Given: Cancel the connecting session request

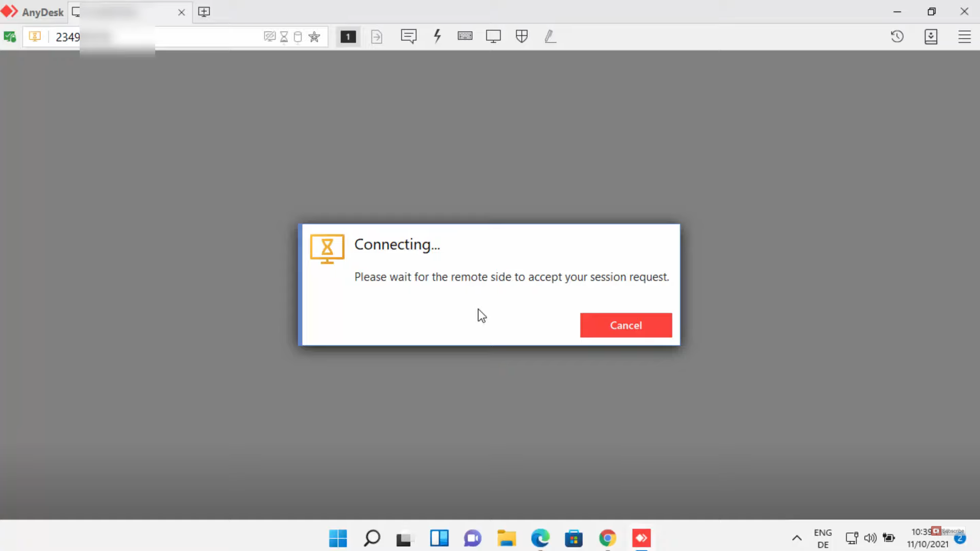Looking at the screenshot, I should coord(626,325).
